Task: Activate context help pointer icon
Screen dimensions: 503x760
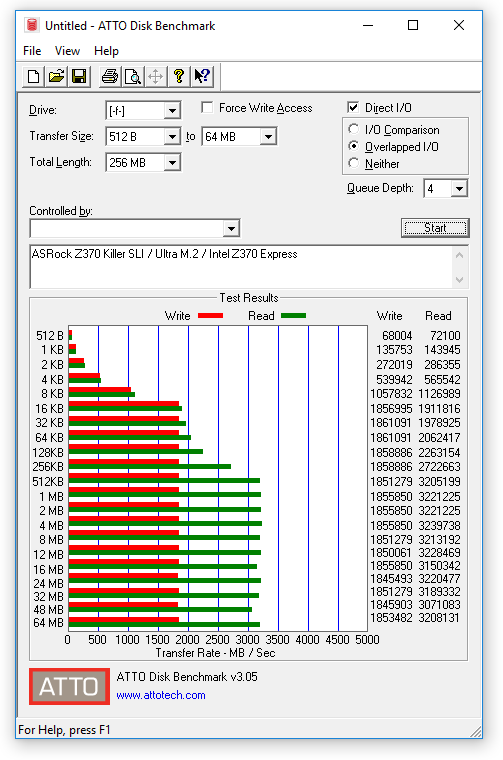Action: [x=202, y=77]
